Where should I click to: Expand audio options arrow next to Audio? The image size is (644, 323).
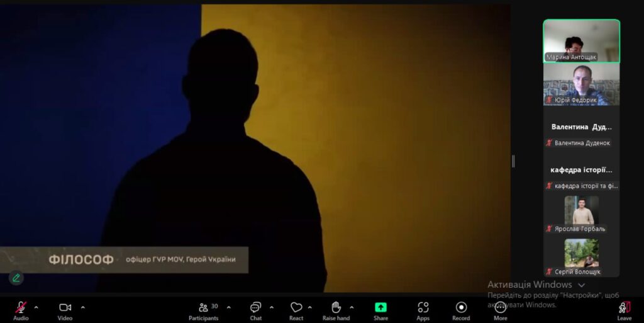[36, 307]
